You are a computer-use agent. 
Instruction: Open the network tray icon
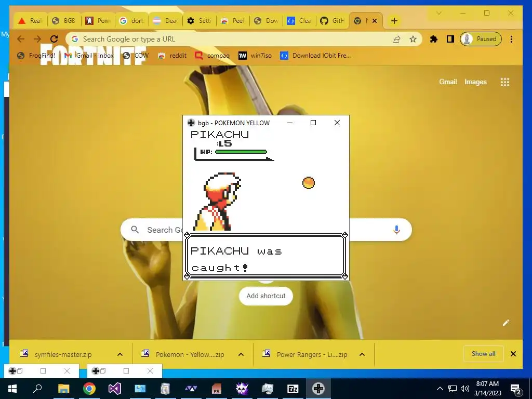pos(453,389)
